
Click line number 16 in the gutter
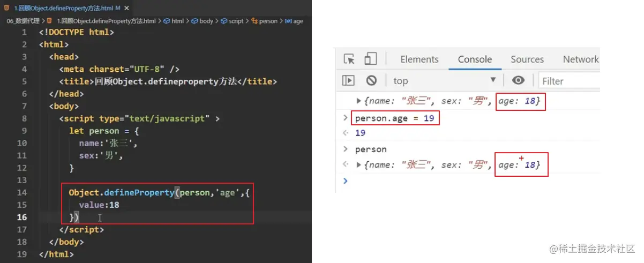tap(22, 217)
